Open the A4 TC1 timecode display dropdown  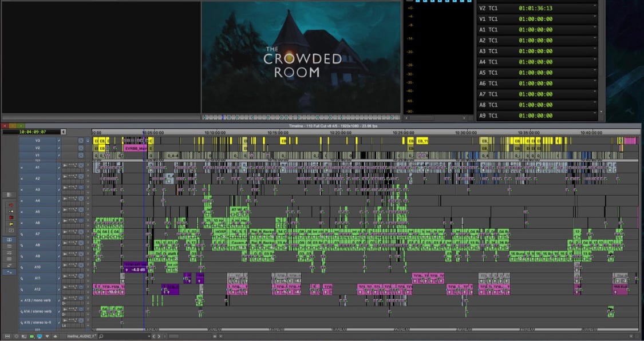[595, 59]
